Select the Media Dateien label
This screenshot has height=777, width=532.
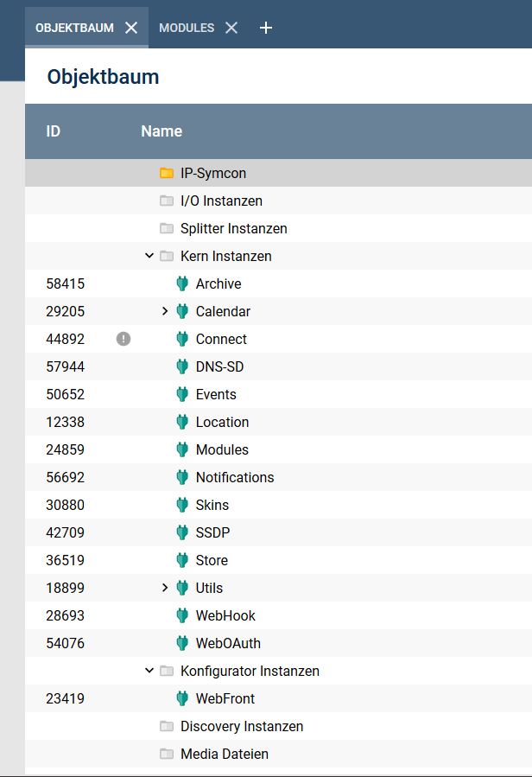pos(225,755)
